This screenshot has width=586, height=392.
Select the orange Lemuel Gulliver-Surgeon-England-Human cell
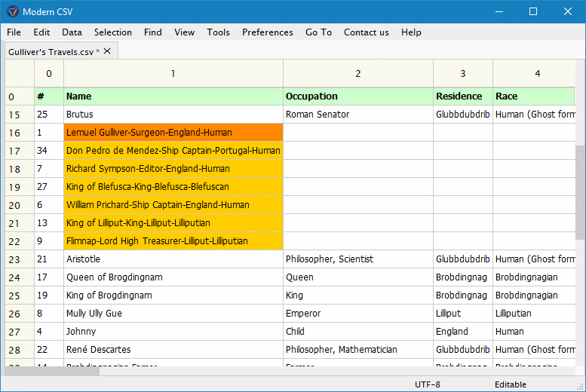[x=173, y=133]
